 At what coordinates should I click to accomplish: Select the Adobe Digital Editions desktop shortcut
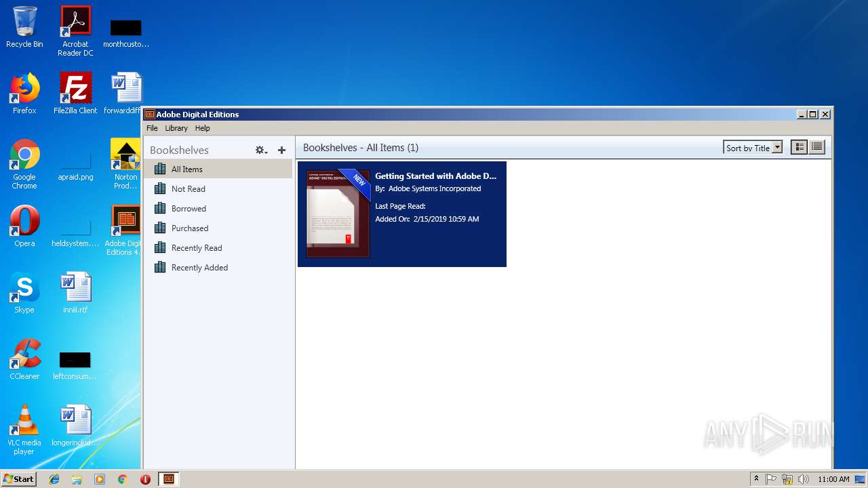(125, 231)
